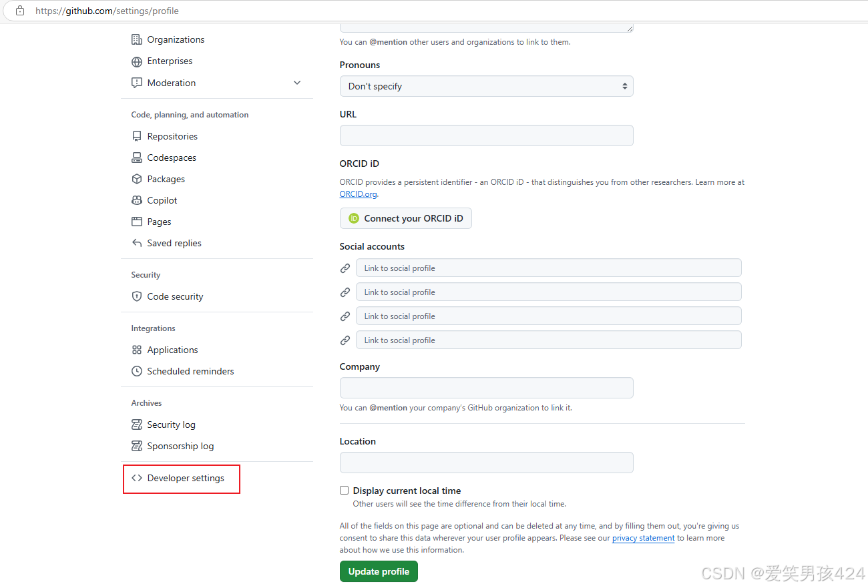Click the link icon beside first social account
The height and width of the screenshot is (588, 868).
345,268
